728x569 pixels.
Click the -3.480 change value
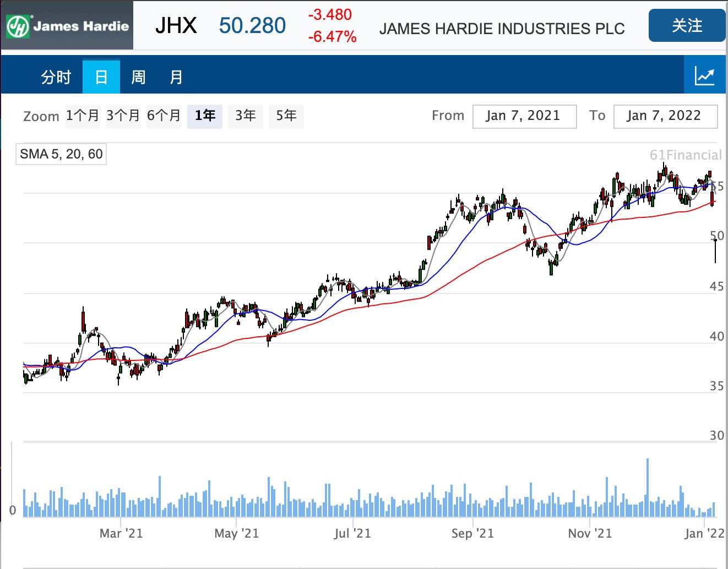[330, 15]
